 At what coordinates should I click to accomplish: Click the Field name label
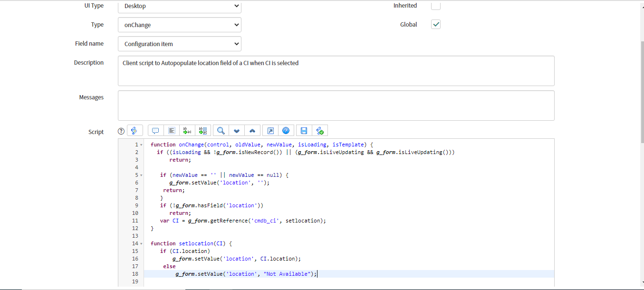(89, 43)
